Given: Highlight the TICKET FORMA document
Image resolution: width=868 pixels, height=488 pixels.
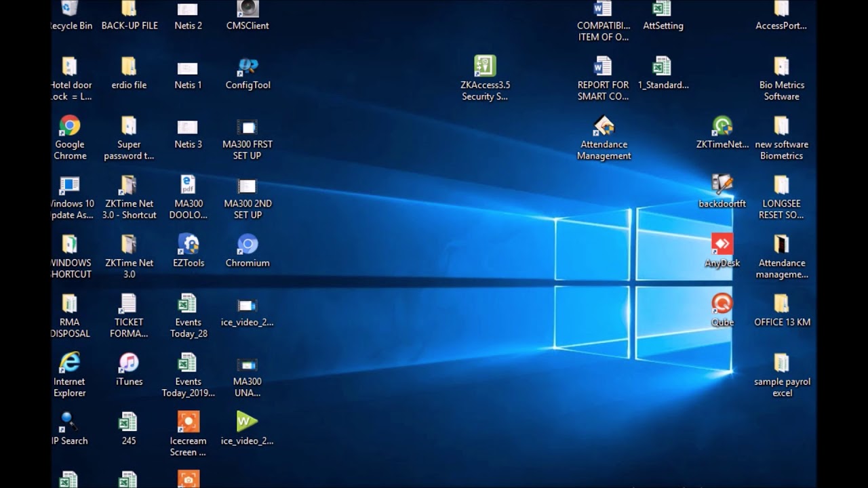Looking at the screenshot, I should click(x=129, y=316).
